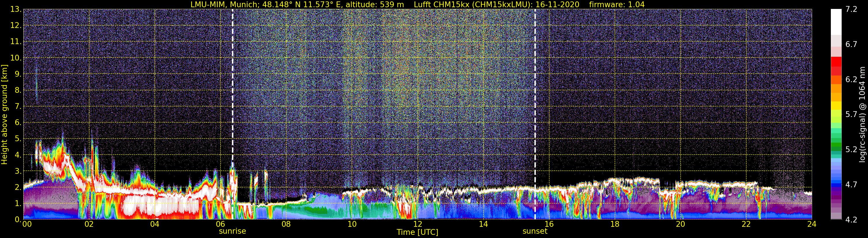Click the height-axis tick label 6.
Image resolution: width=868 pixels, height=238 pixels.
tap(18, 123)
